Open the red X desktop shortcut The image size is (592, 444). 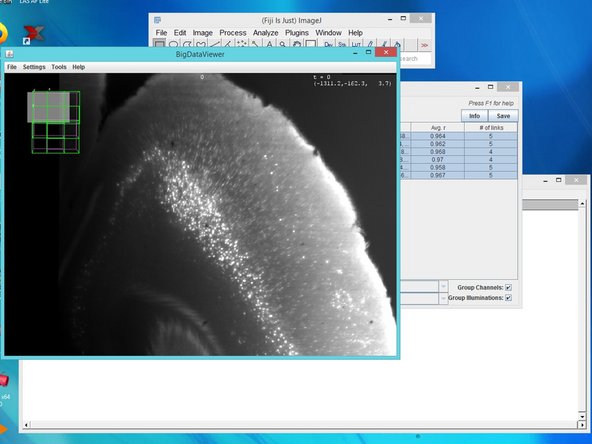[x=33, y=34]
